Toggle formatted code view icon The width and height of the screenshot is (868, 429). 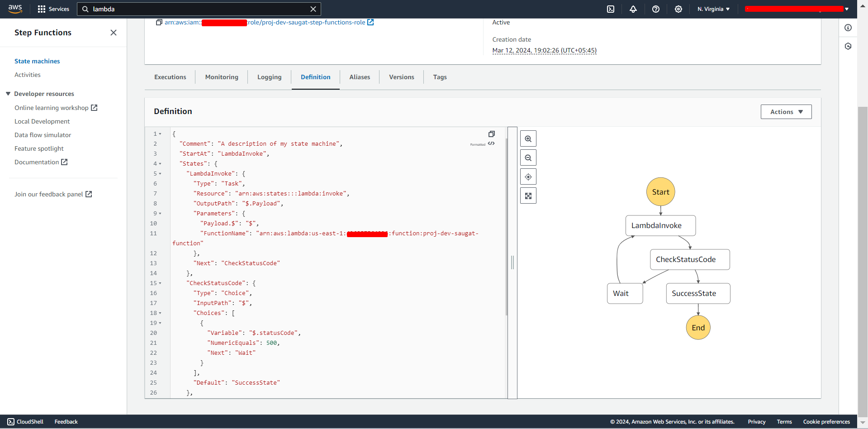pos(491,144)
